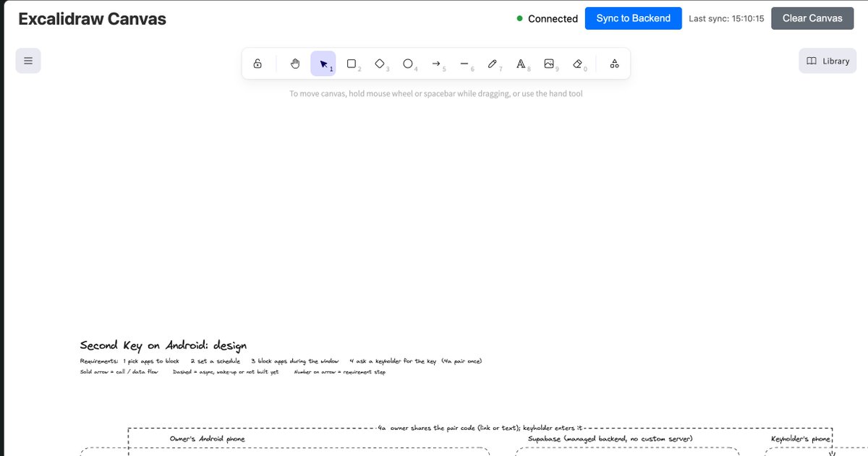Click the Excalidraw Canvas heading
The height and width of the screenshot is (456, 868).
92,19
